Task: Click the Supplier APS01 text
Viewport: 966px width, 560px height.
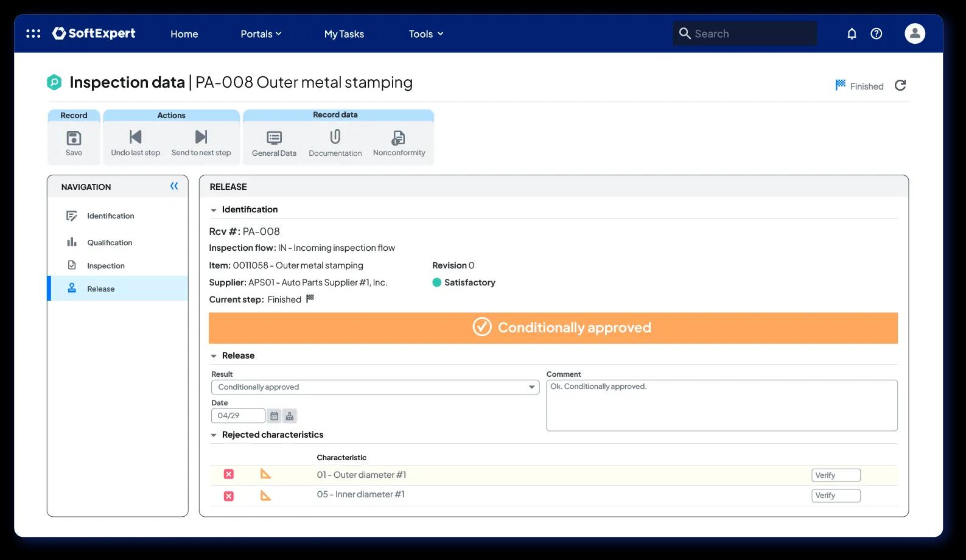Action: [298, 282]
